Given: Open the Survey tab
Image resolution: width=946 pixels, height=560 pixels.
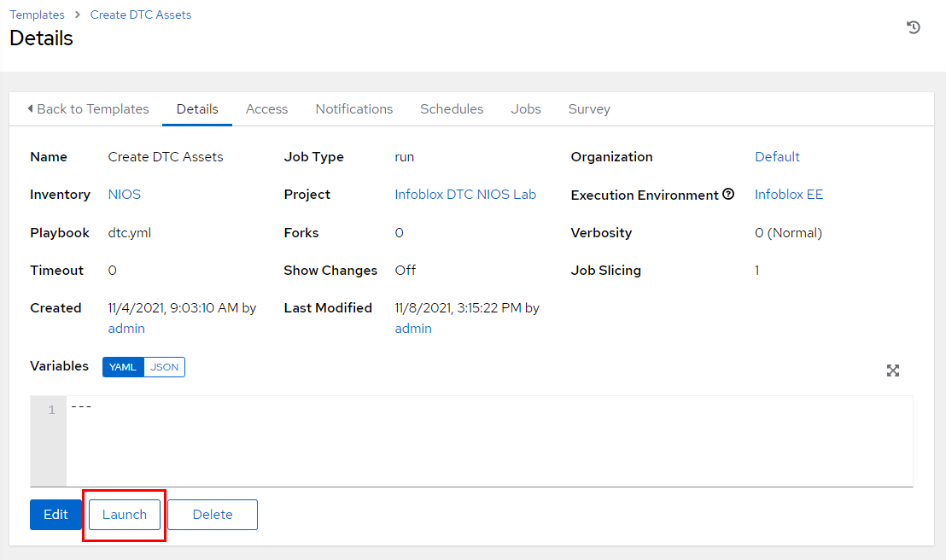Looking at the screenshot, I should click(x=589, y=109).
